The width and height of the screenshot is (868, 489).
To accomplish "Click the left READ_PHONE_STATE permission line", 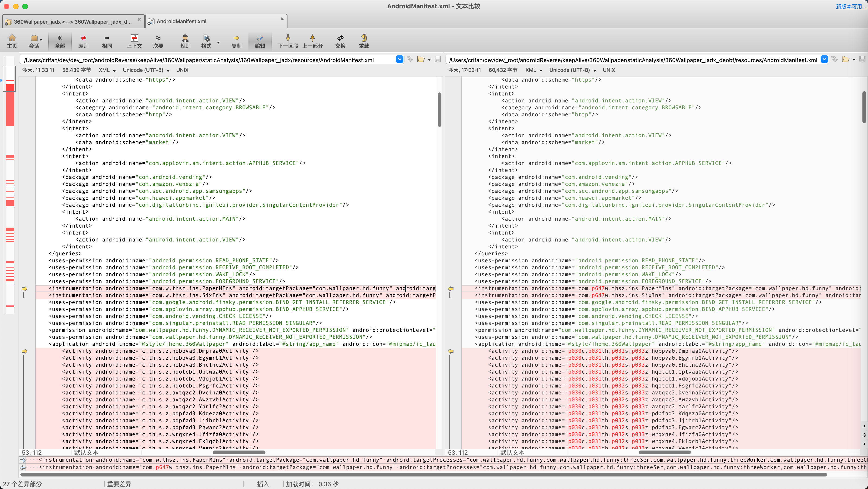I will [164, 261].
